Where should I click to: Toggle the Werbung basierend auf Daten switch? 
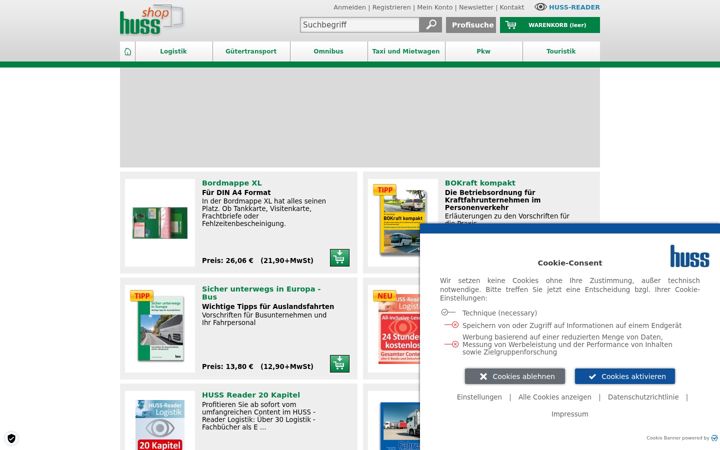451,344
